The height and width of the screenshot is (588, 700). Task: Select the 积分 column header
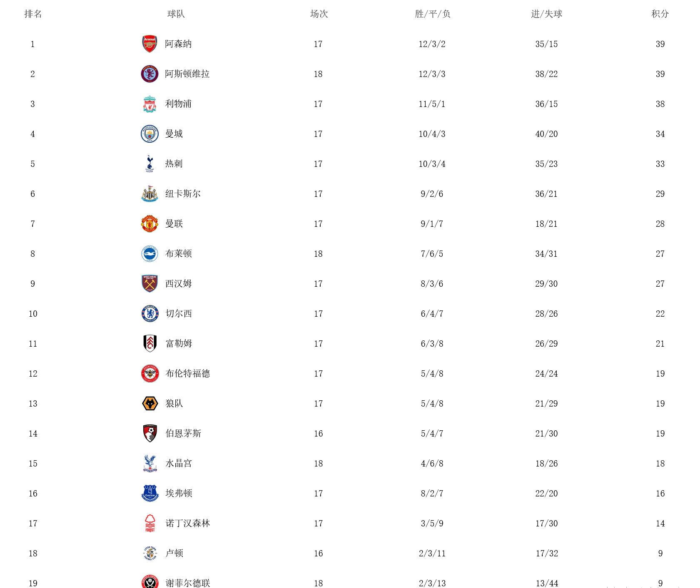(x=660, y=14)
